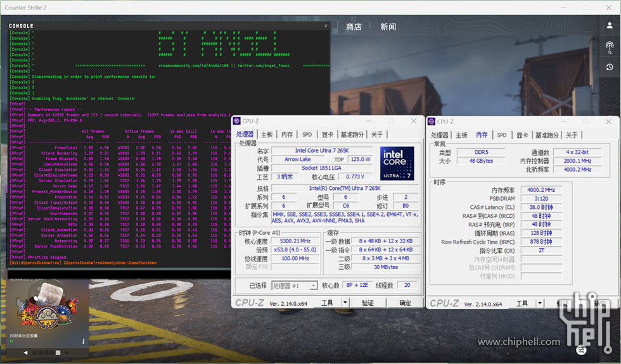621x364 pixels.
Task: Click the processor name field Intel Core Ultra 7 265K
Action: 322,151
